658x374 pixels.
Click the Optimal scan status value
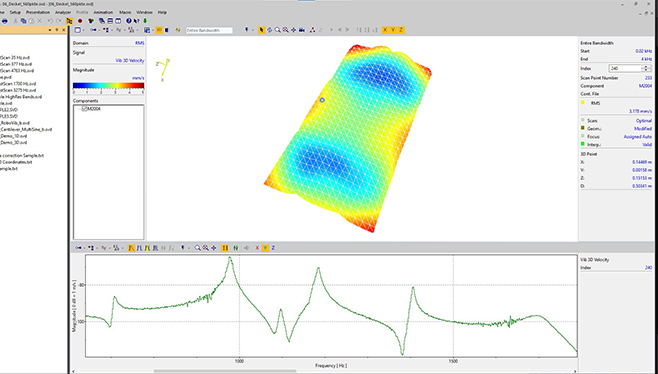point(644,121)
